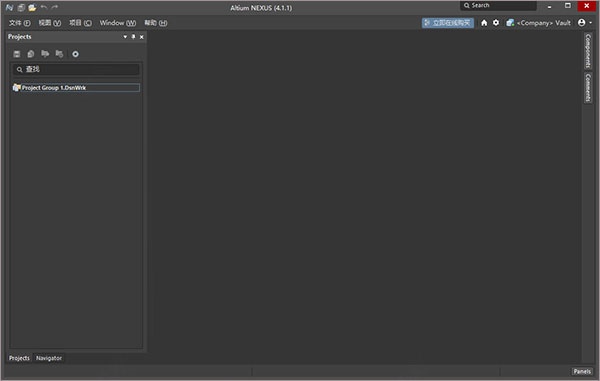Select Project Group 1.DsnWrk tree item
The image size is (600, 381).
76,88
